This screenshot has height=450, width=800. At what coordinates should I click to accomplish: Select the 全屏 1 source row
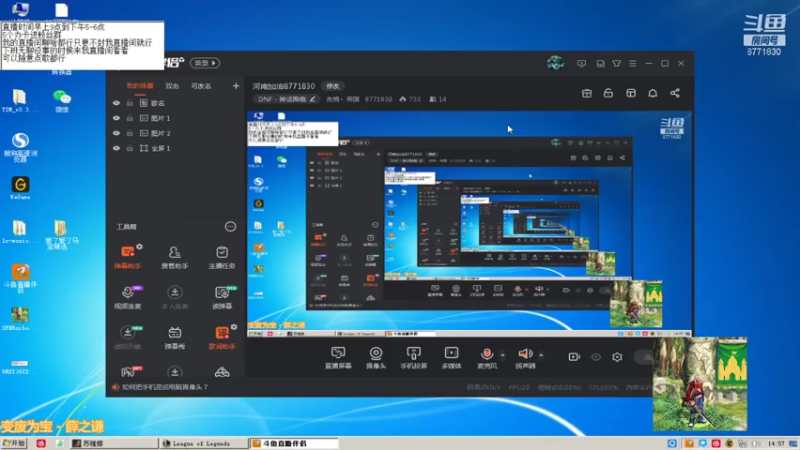point(176,148)
